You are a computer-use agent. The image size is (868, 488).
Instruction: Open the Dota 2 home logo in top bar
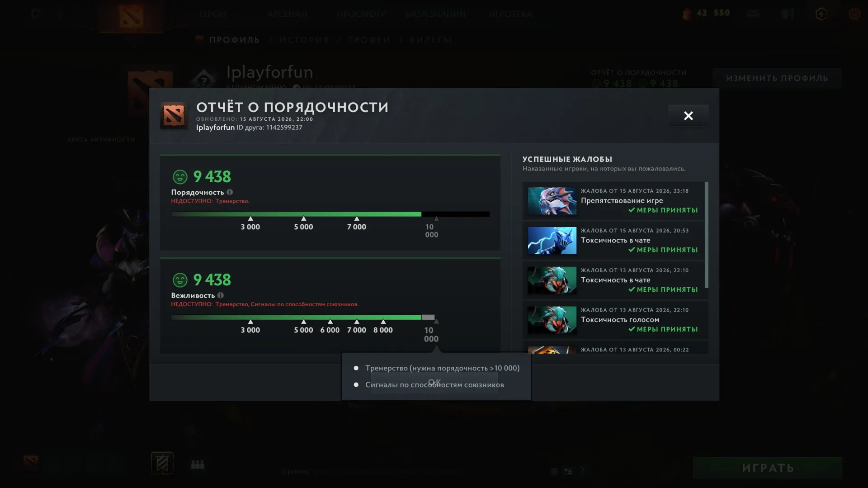pyautogui.click(x=131, y=16)
